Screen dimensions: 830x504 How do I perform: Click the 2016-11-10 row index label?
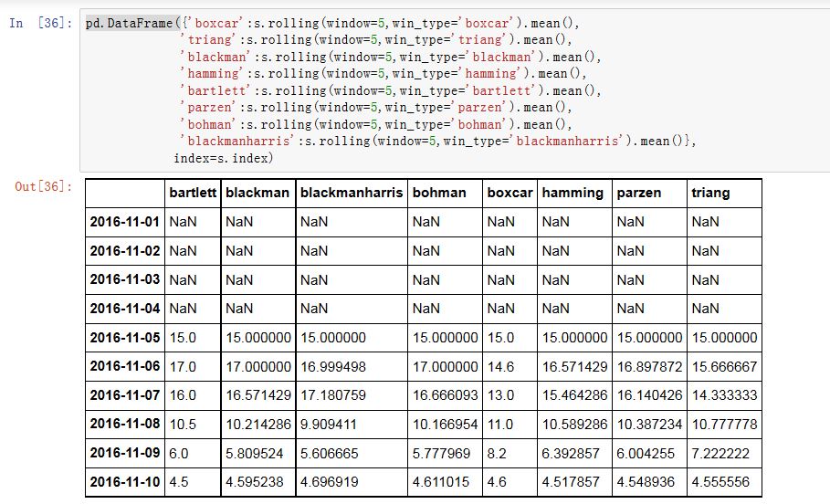point(125,482)
